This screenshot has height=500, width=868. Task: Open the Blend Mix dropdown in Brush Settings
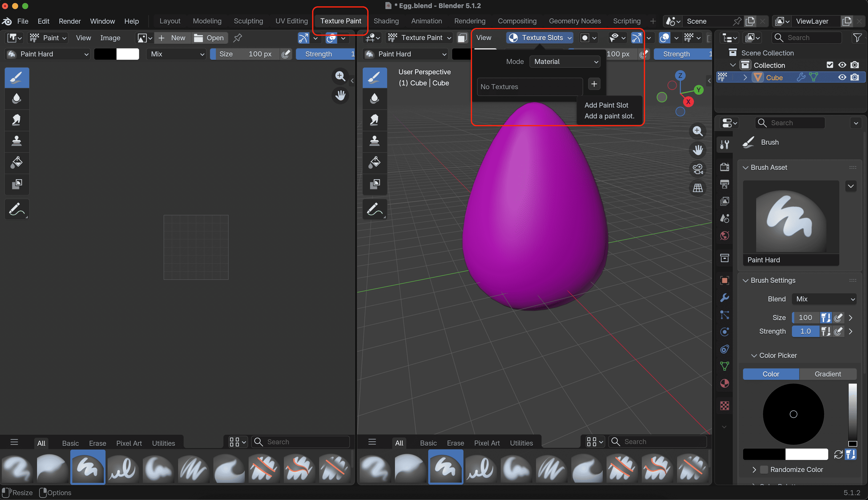click(x=824, y=299)
